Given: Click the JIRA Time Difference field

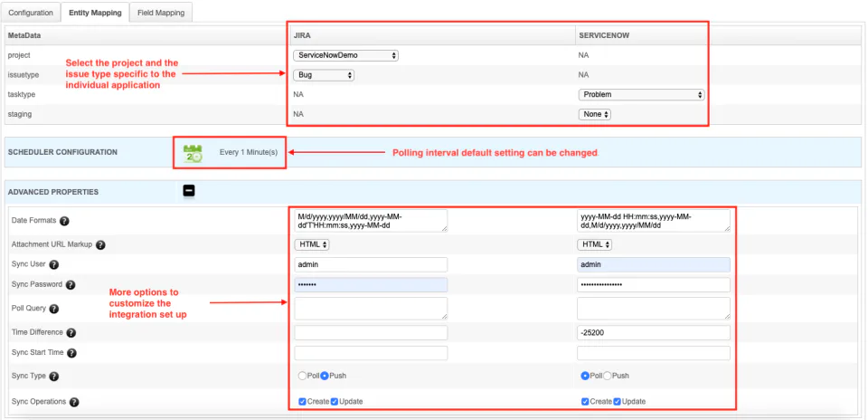Looking at the screenshot, I should coord(371,332).
